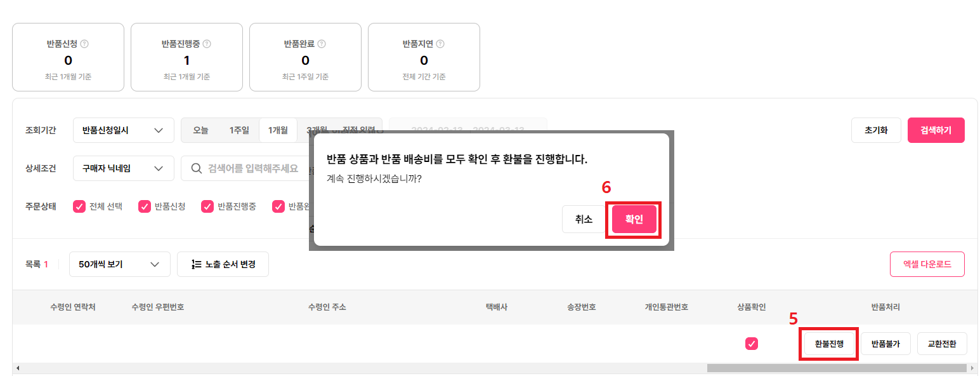Click the horizontal scrollbar left arrow
This screenshot has width=980, height=376.
[x=17, y=368]
